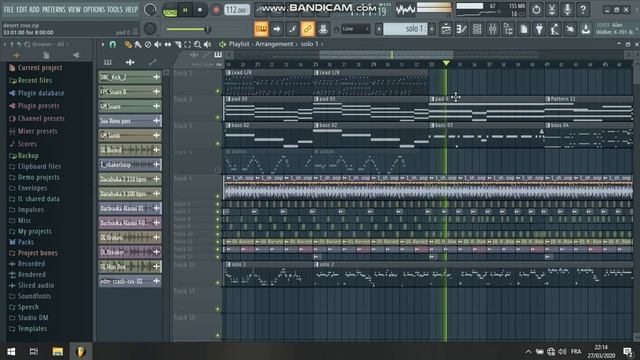The image size is (640, 360).
Task: Open the EDIT menu
Action: point(22,9)
